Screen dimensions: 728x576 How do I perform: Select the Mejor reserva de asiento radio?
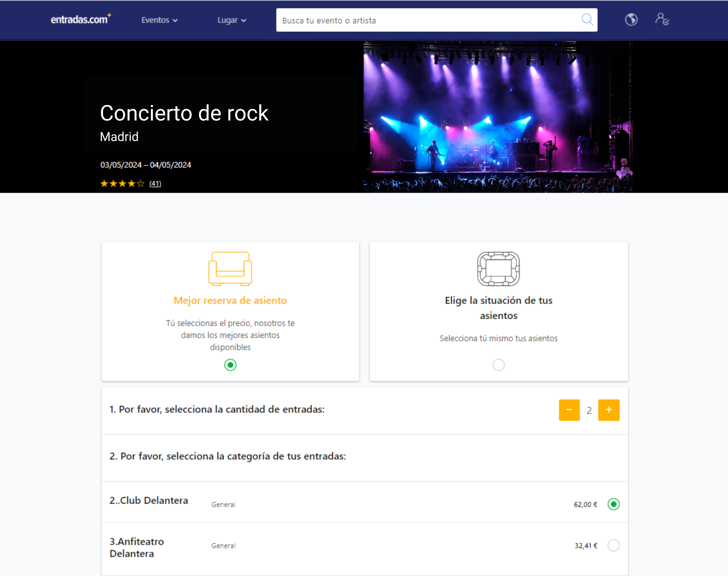pyautogui.click(x=230, y=365)
